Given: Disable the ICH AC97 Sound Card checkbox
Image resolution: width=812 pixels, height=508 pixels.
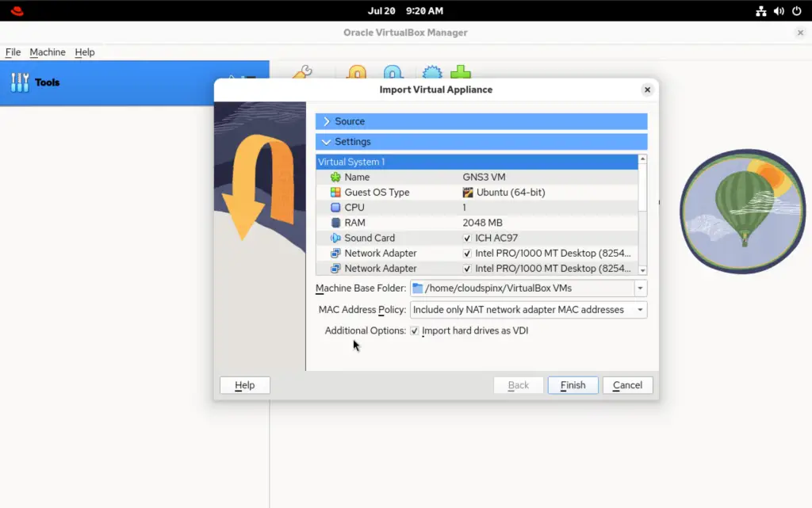Looking at the screenshot, I should tap(467, 238).
